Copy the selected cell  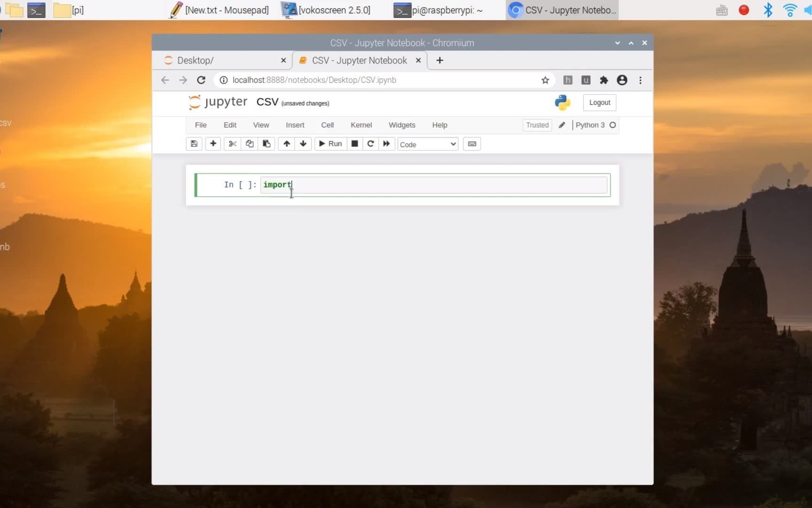250,144
